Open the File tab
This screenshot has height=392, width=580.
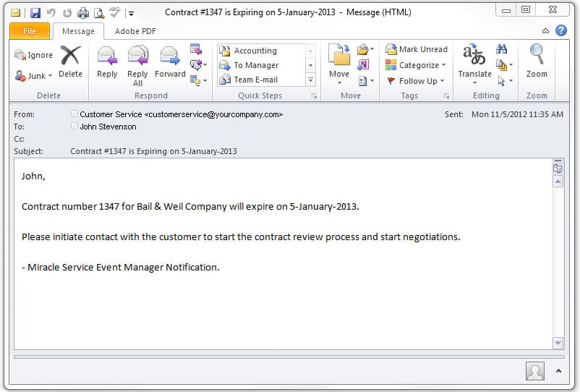pyautogui.click(x=30, y=31)
